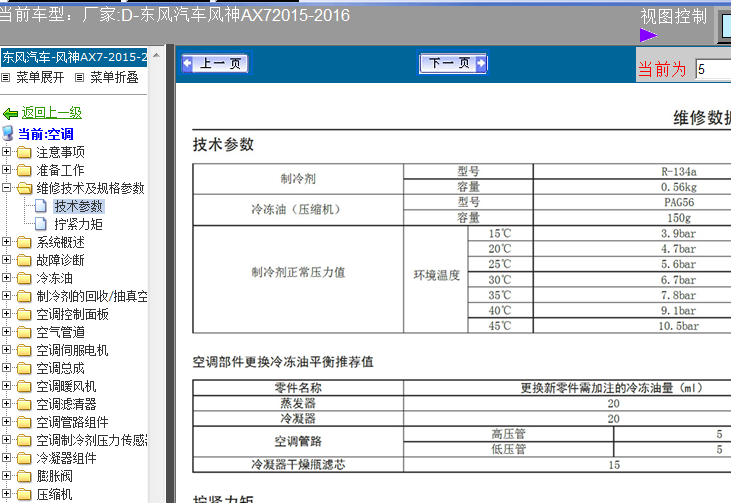Click the 冷凝器干燥瓶滤芯 table row
The width and height of the screenshot is (731, 503).
click(x=462, y=464)
